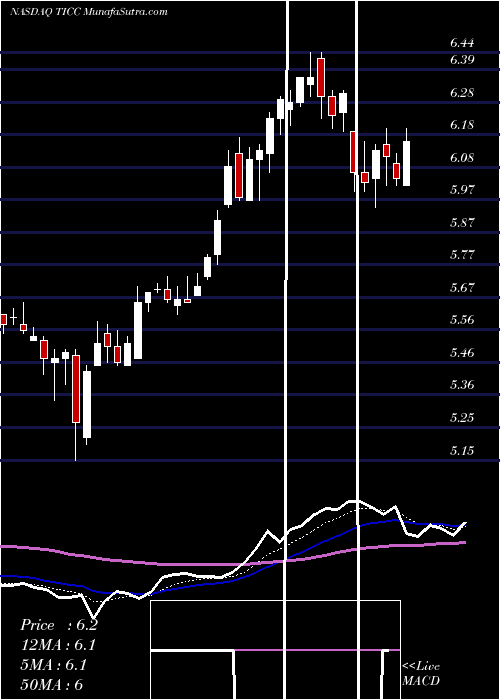Select the 5.46 price axis label
The image size is (500, 700).
click(462, 353)
